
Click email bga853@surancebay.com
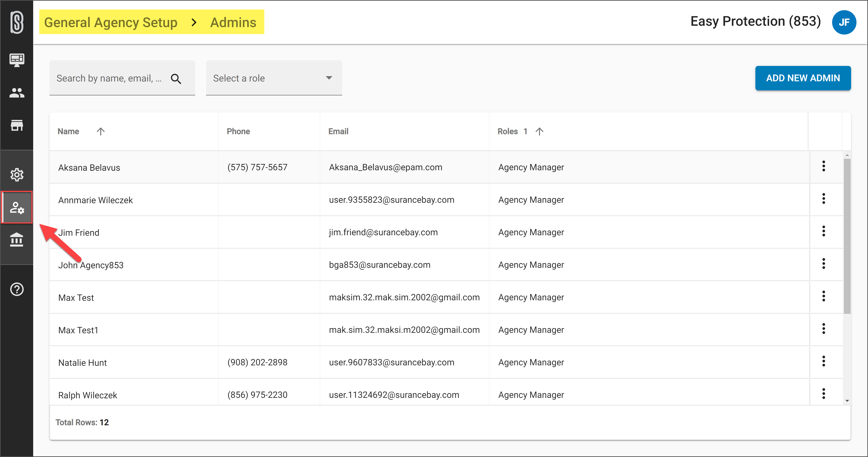380,265
